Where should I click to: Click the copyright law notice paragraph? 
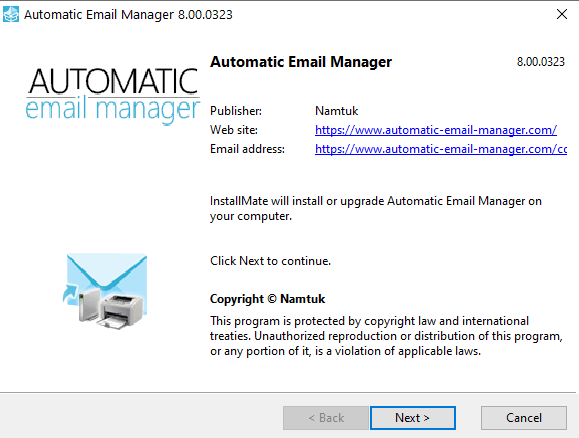pyautogui.click(x=386, y=336)
